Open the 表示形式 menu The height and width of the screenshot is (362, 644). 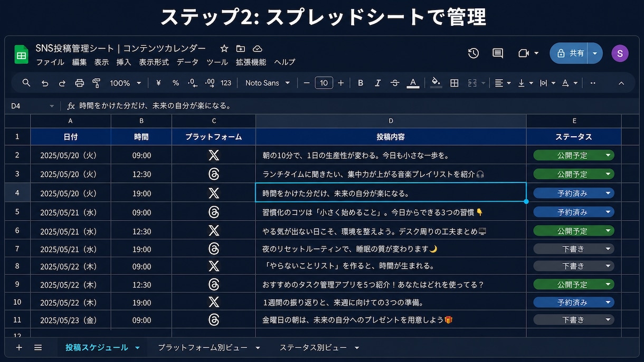pos(154,62)
